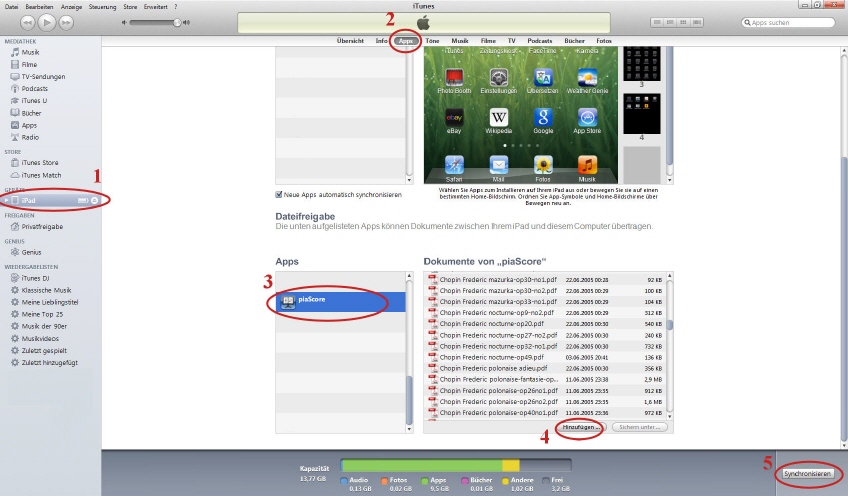Screen dimensions: 848x496
Task: Open Podcasts in the sidebar
Action: point(35,89)
